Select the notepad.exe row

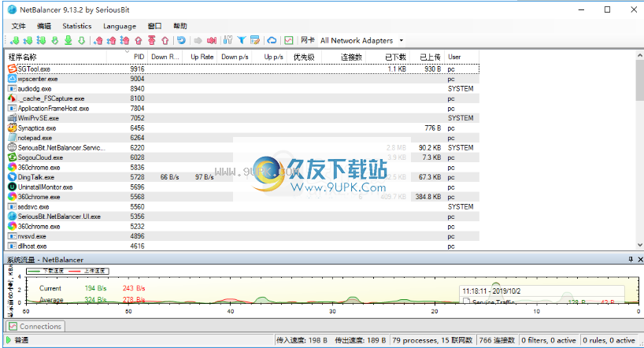click(x=243, y=138)
